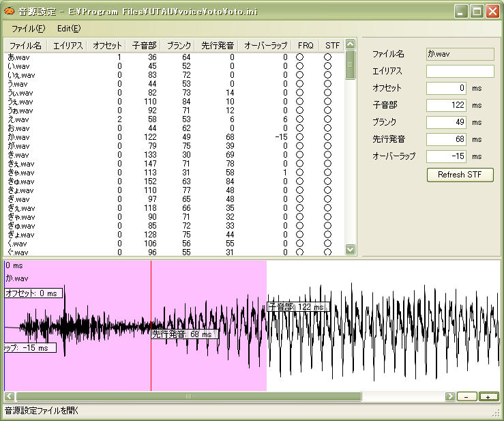Select the が.wav row in list
Viewport: 504px width, 421px height.
click(x=174, y=146)
